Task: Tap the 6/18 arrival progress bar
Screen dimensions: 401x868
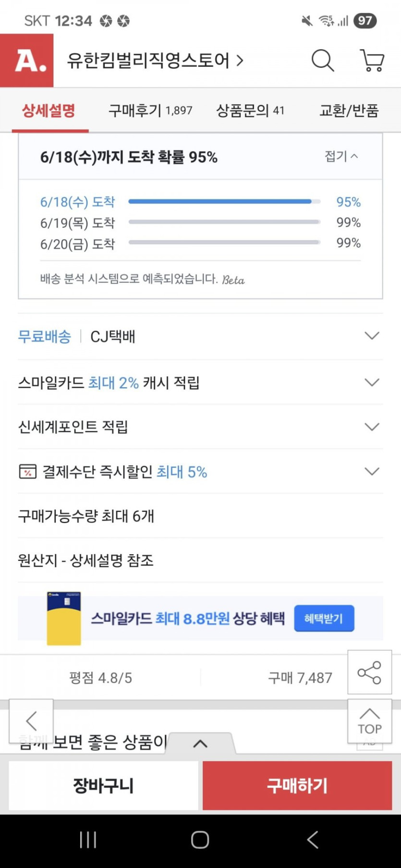Action: pos(224,202)
